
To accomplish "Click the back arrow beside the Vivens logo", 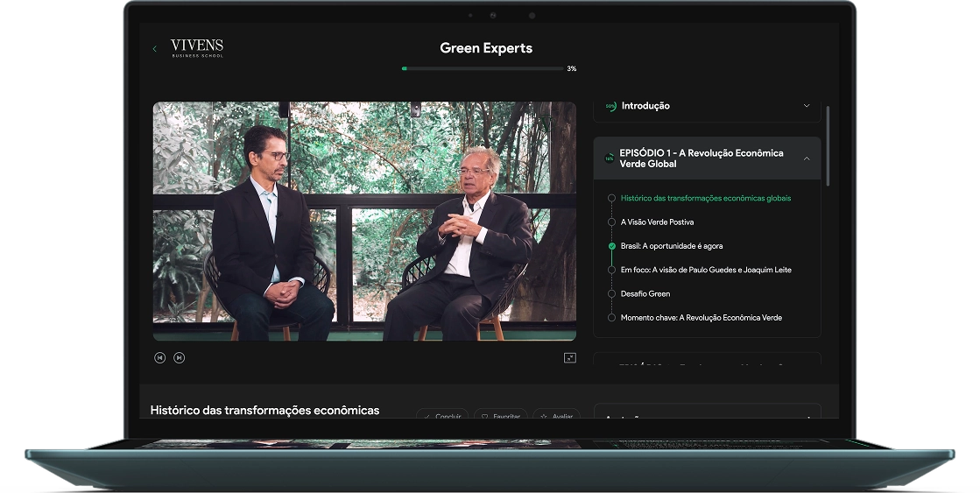I will coord(155,49).
